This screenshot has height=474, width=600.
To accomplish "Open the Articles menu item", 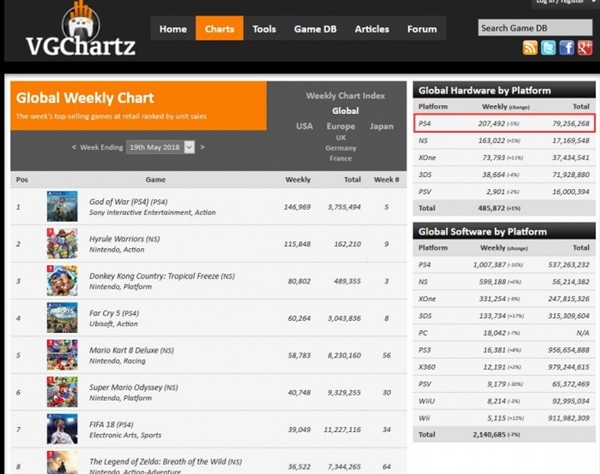I will tap(372, 29).
